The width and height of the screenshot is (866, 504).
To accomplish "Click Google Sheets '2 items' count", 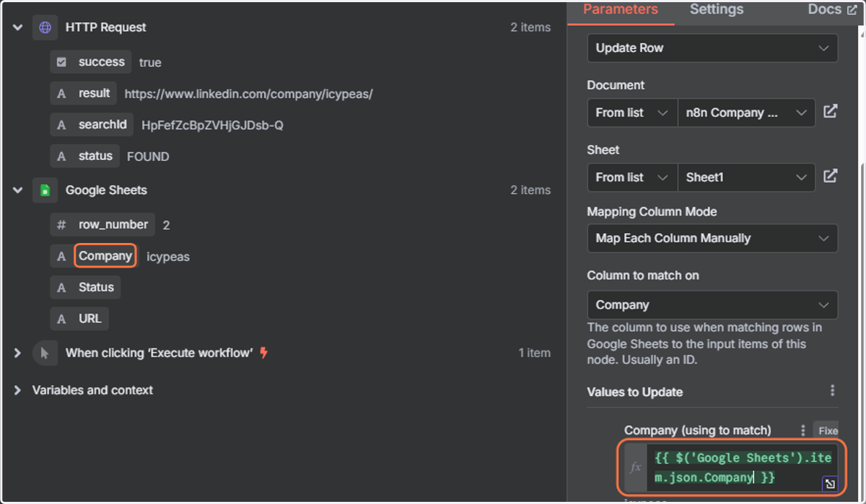I will 530,190.
